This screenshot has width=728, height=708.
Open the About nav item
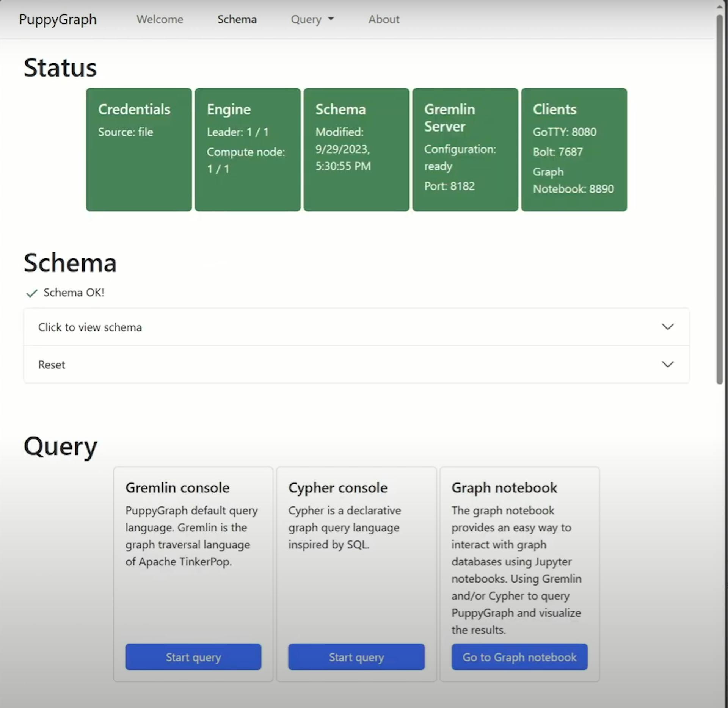(x=384, y=19)
